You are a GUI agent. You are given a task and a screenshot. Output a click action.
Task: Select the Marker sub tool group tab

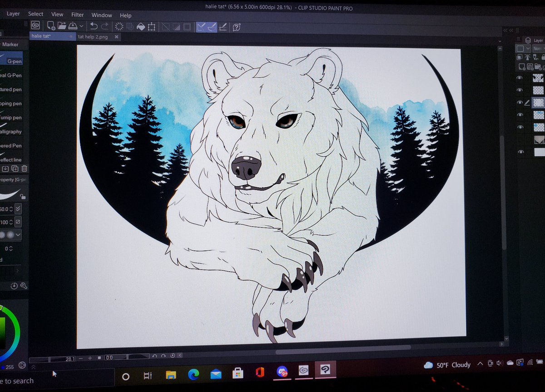(x=10, y=45)
